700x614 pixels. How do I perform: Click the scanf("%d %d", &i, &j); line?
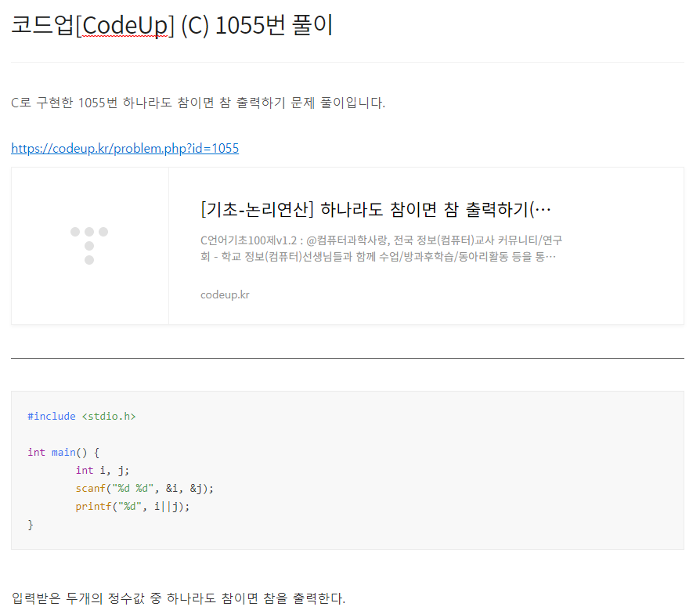tap(145, 488)
